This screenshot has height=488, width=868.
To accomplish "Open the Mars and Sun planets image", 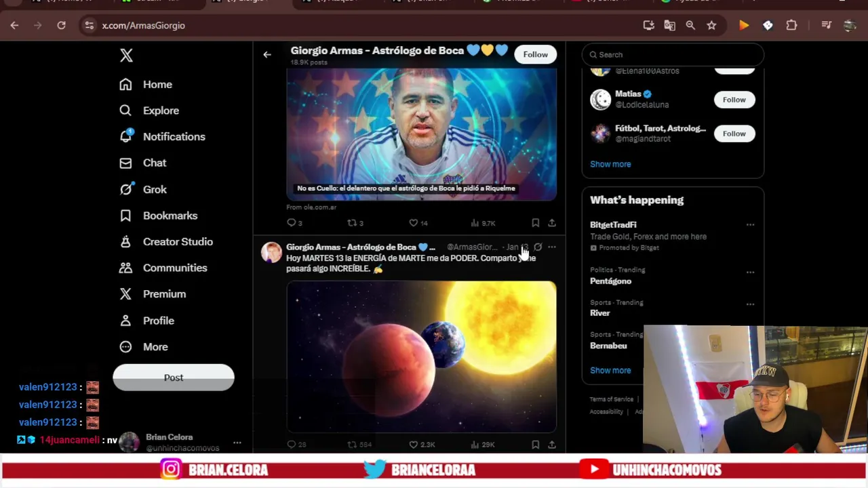I will pos(421,357).
